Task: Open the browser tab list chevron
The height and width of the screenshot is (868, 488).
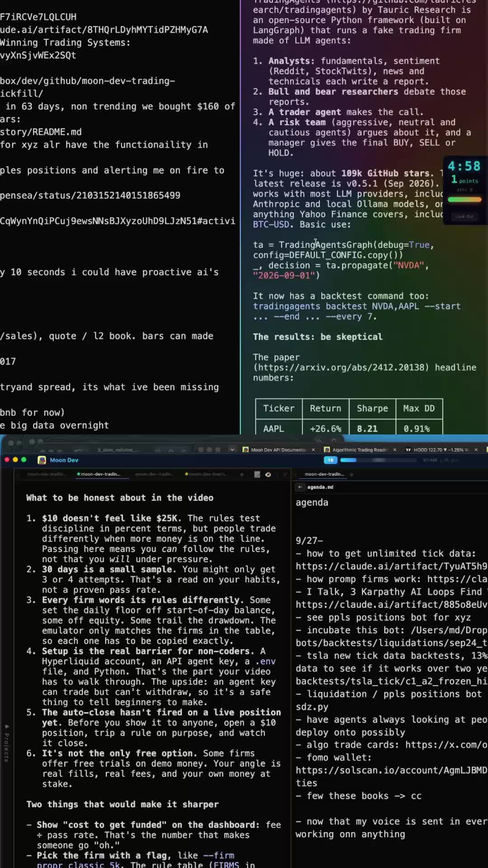Action: coord(232,450)
